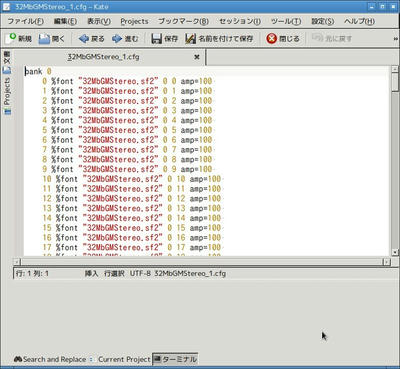Open セッション(I) menu
Image resolution: width=400 pixels, height=369 pixels.
coord(240,21)
